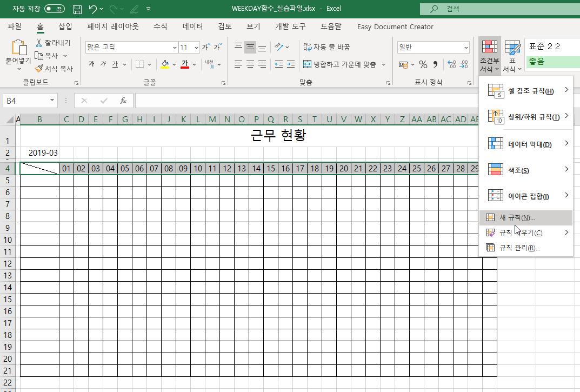Viewport: 580px width, 392px height.
Task: Click align left icon
Action: click(238, 64)
